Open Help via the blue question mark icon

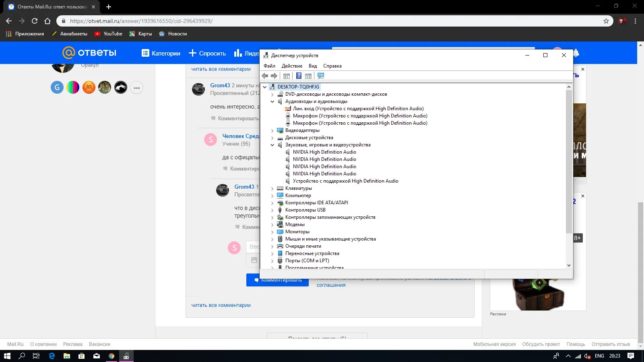(x=299, y=76)
